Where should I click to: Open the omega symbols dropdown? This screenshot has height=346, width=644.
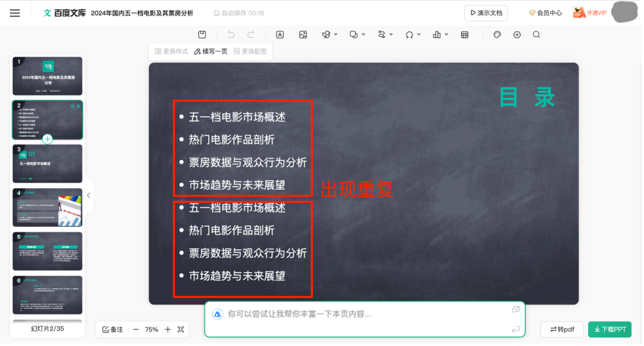point(419,35)
